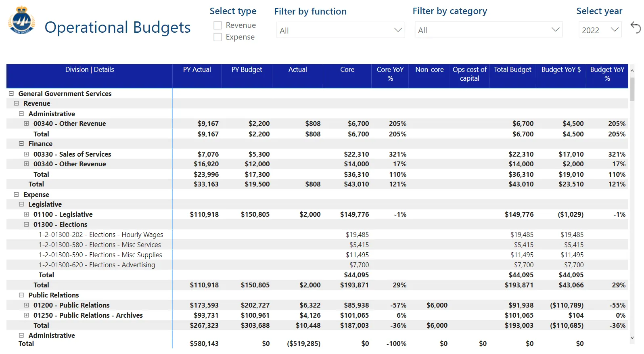Click the vertical scrollbar thumb
The width and height of the screenshot is (644, 354).
point(632,89)
